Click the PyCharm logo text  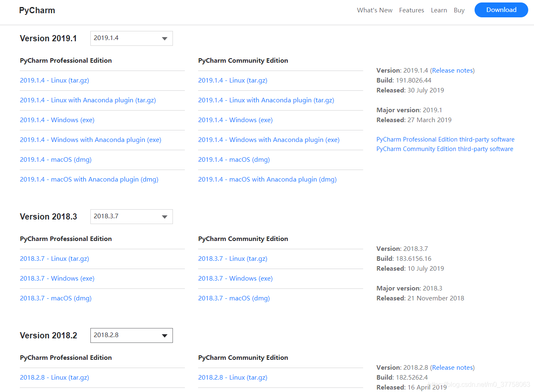(x=37, y=10)
